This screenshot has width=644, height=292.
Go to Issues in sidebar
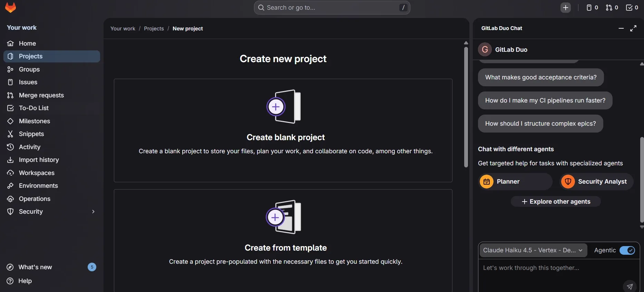pyautogui.click(x=52, y=82)
